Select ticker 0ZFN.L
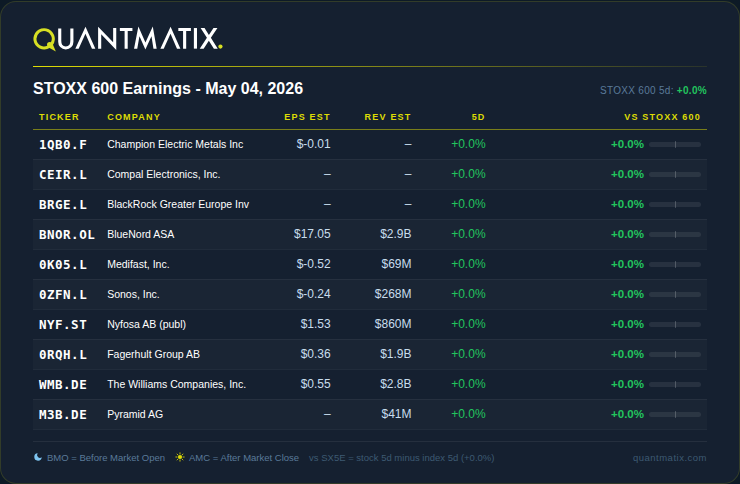This screenshot has width=740, height=484. click(63, 295)
